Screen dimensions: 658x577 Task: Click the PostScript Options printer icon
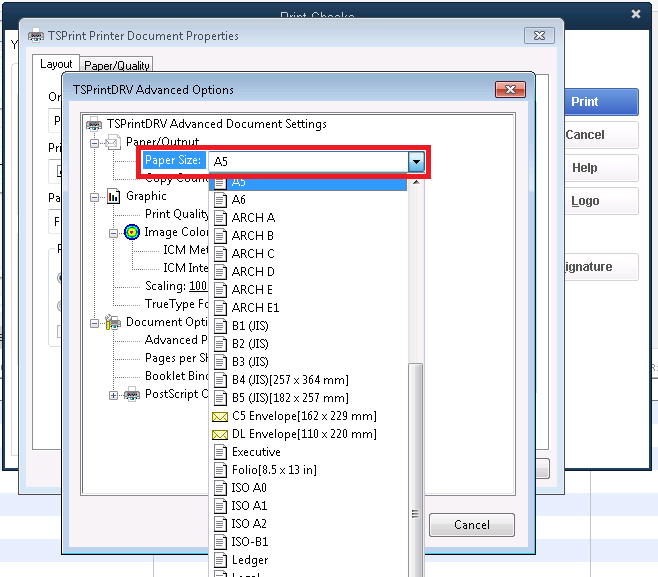132,394
